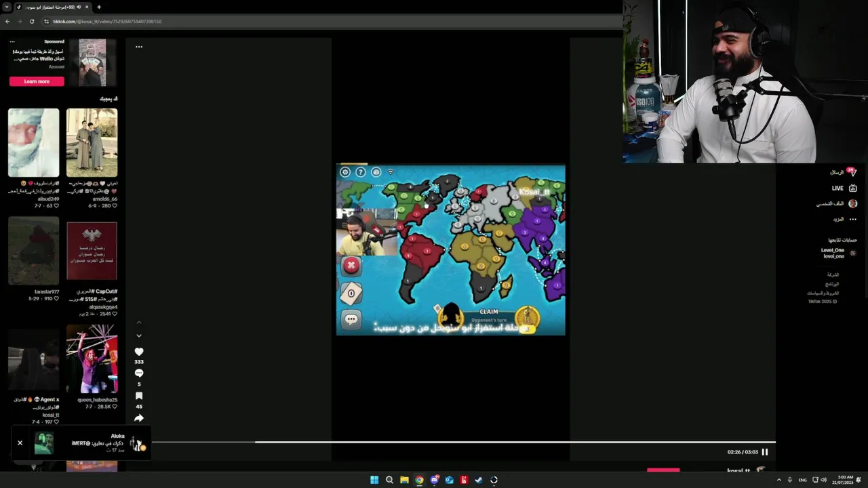Open the company footer link

tap(833, 274)
